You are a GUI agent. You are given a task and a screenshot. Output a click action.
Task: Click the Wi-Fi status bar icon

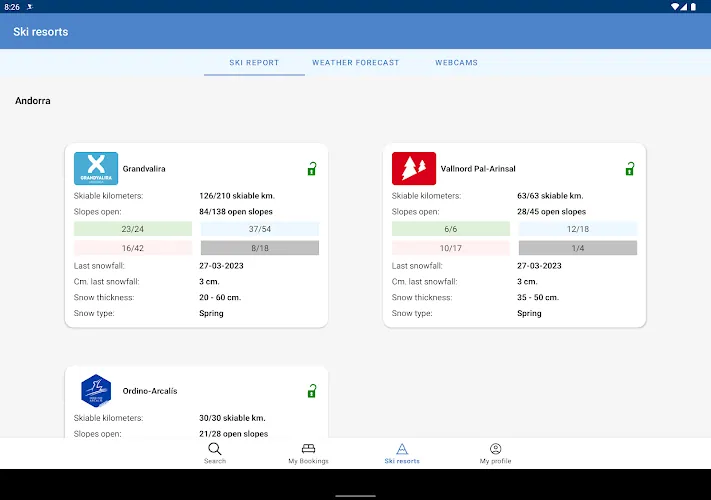tap(675, 7)
